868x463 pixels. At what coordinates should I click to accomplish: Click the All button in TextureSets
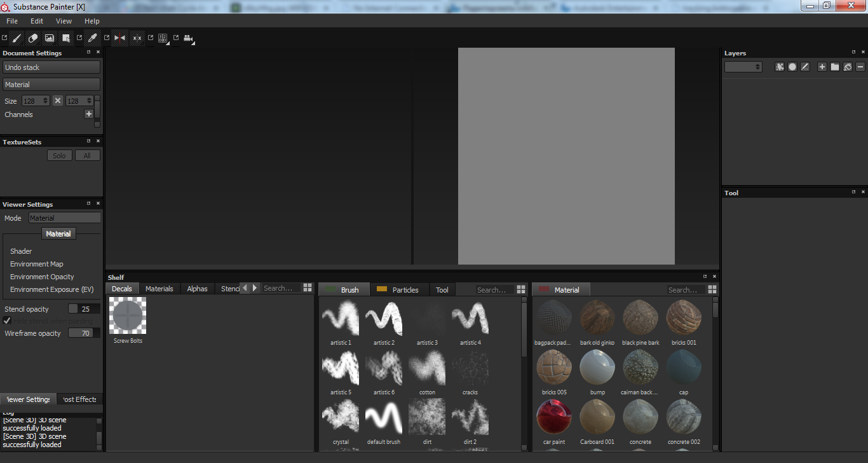87,155
